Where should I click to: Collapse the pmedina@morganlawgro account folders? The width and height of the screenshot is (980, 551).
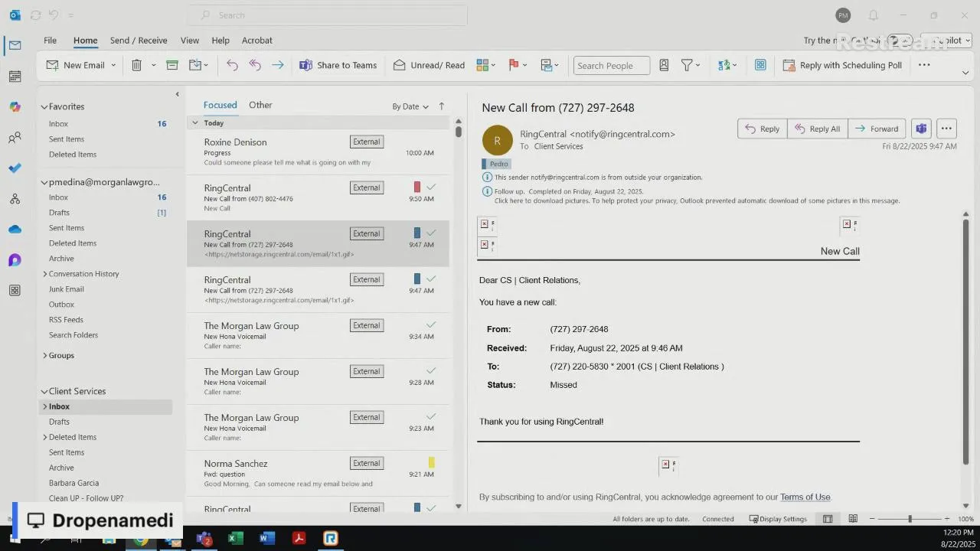tap(44, 182)
